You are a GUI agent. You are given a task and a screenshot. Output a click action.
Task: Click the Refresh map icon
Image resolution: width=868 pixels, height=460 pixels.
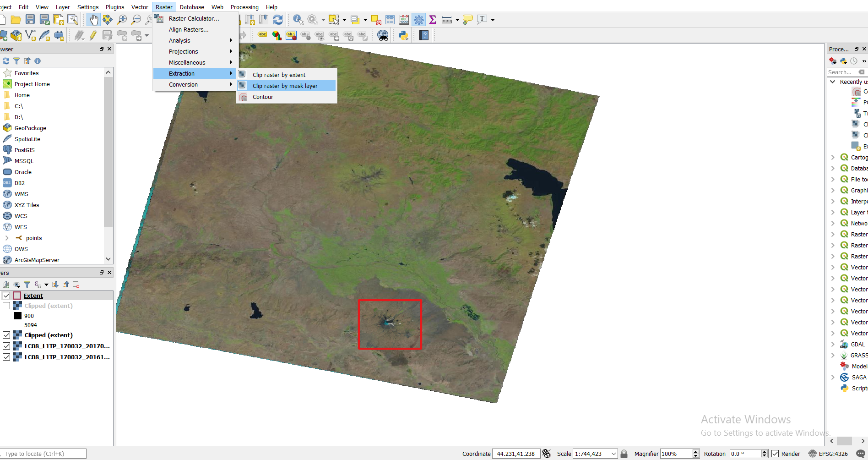[x=278, y=20]
